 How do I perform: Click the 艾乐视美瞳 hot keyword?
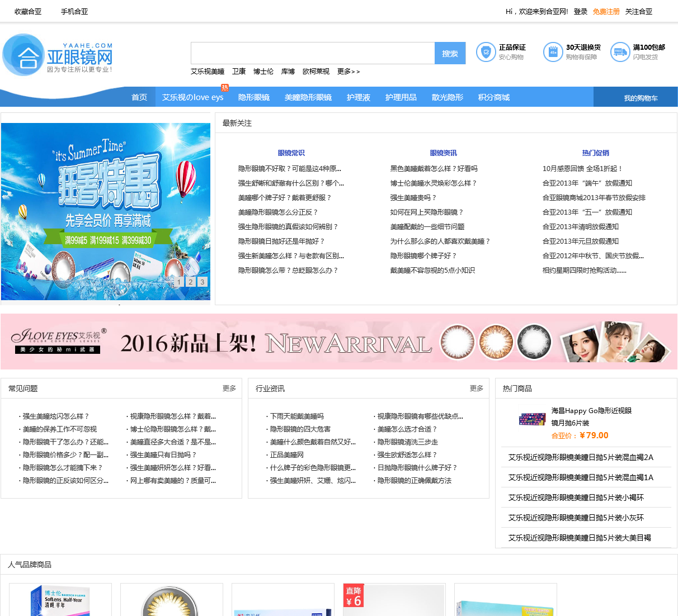pyautogui.click(x=208, y=72)
